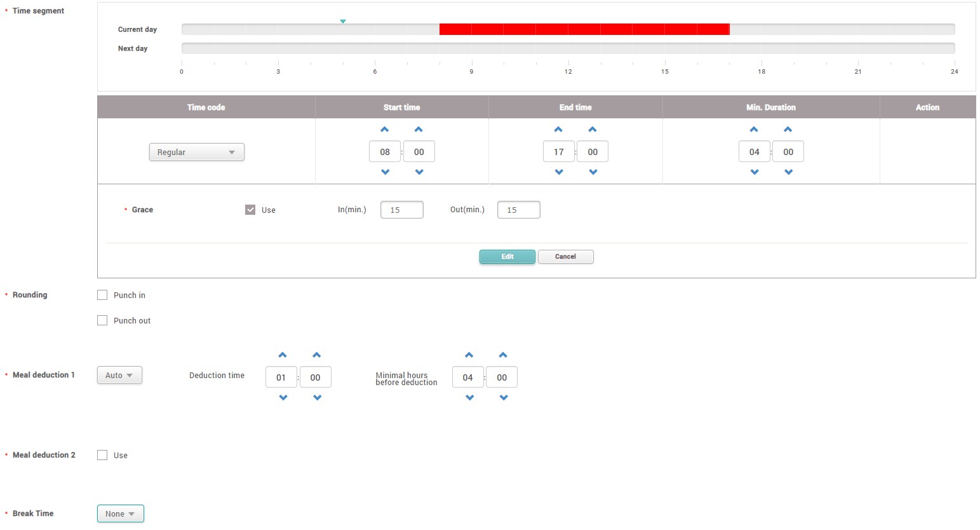This screenshot has width=980, height=530.
Task: Increase the Start time hour with up arrow
Action: tap(384, 130)
